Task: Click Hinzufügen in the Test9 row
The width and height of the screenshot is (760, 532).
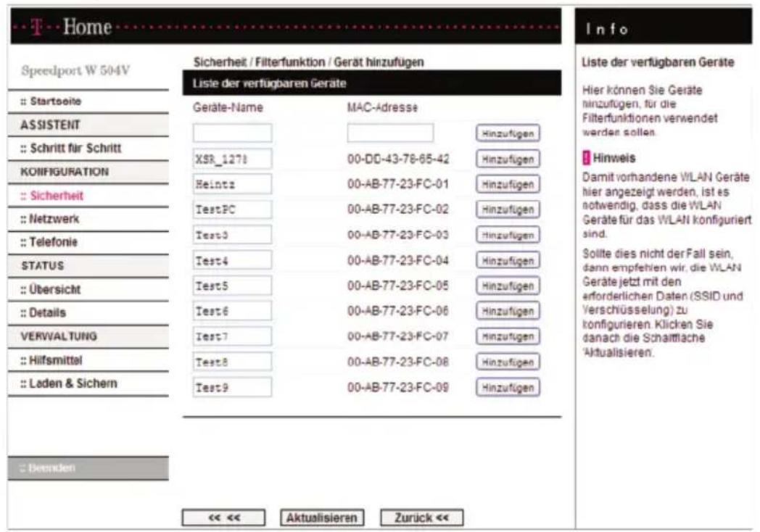Action: point(508,388)
